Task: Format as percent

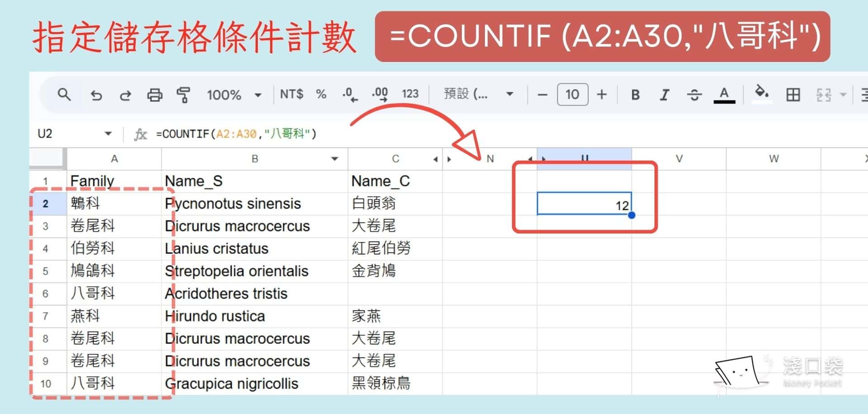Action: click(321, 94)
